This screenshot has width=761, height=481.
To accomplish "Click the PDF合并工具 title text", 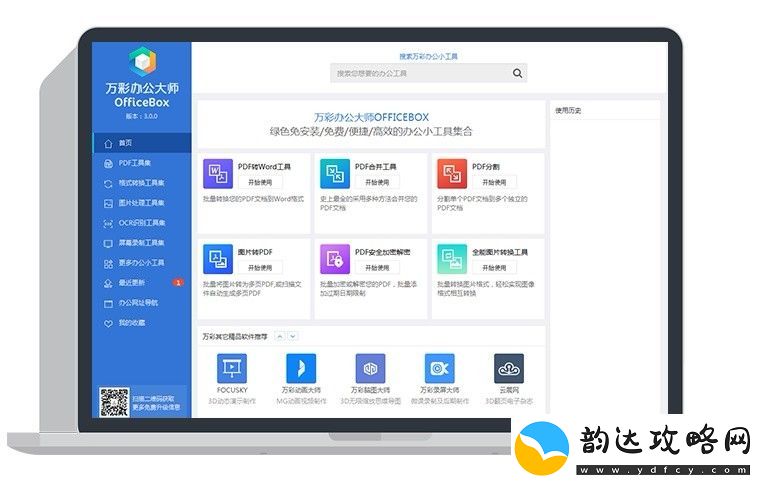I will tap(376, 166).
